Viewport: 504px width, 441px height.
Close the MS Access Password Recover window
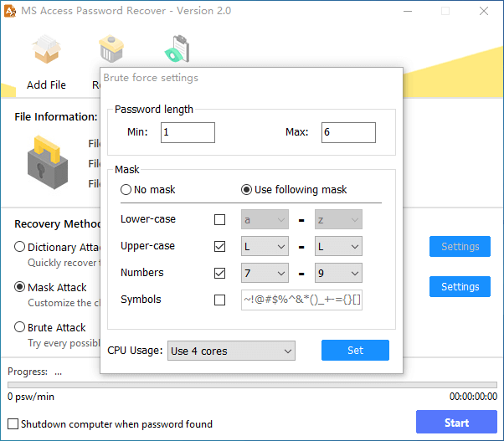coord(484,11)
